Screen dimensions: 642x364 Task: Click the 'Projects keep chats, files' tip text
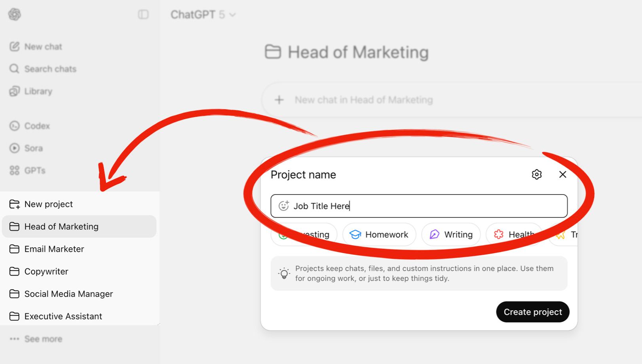click(424, 273)
